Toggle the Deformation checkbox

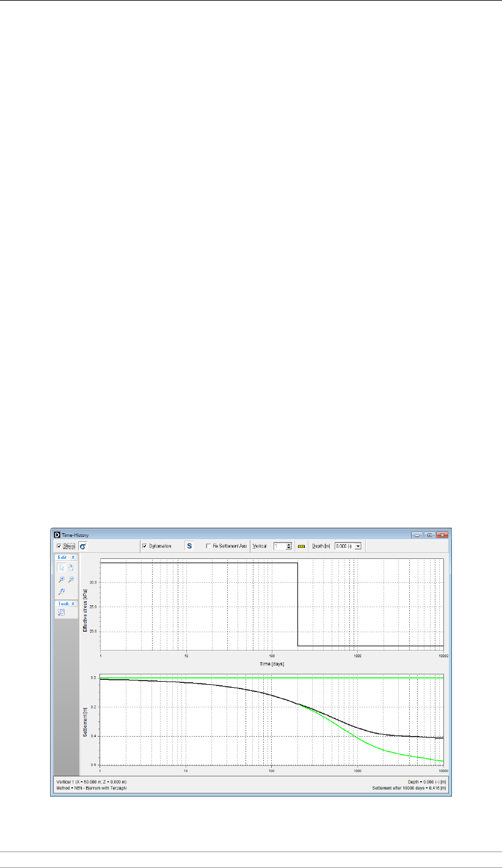pos(145,546)
